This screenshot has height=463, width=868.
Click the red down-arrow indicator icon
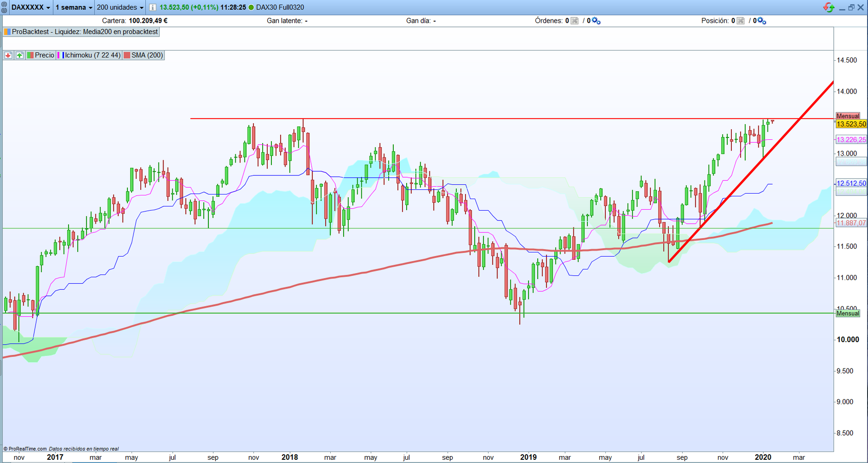(x=8, y=55)
